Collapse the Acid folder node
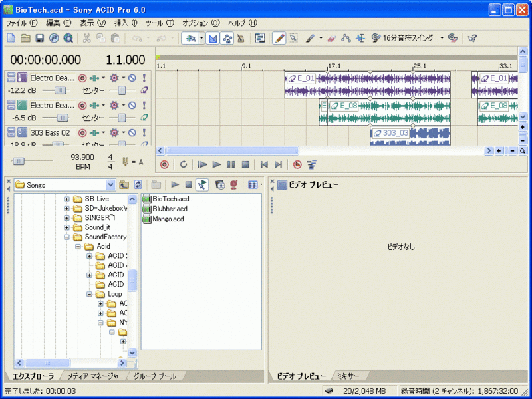The height and width of the screenshot is (399, 532). [x=78, y=247]
